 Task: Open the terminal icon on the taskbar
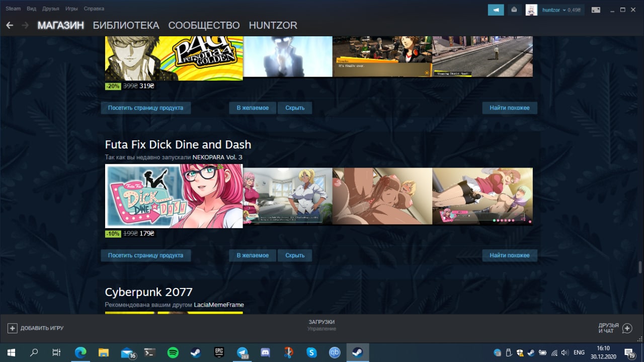point(149,352)
